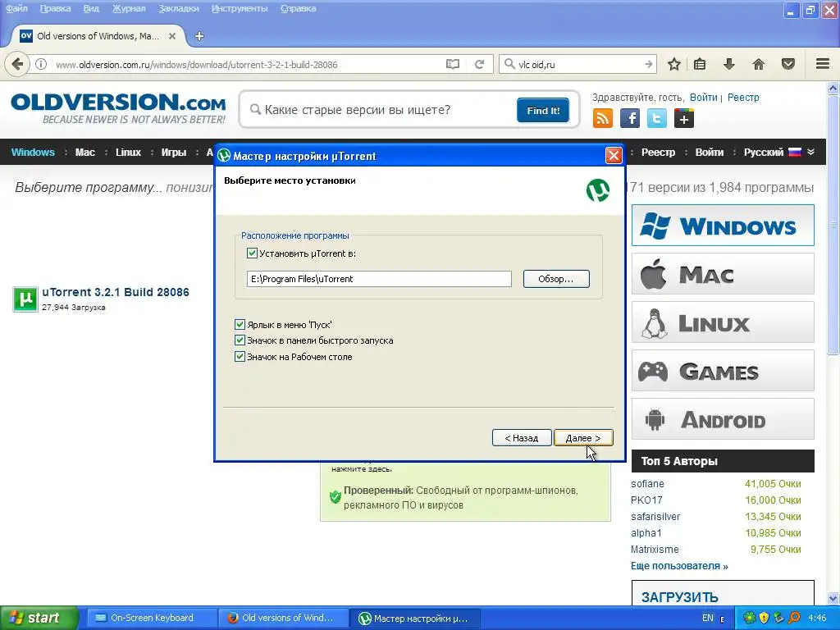
Task: Click the page scrollbar down arrow
Action: tap(833, 598)
